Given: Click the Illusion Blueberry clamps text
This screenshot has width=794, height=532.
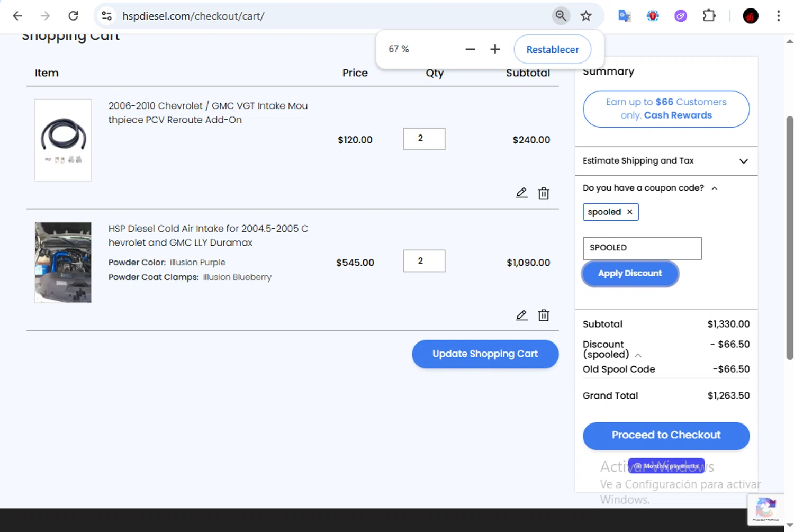Looking at the screenshot, I should pos(237,277).
